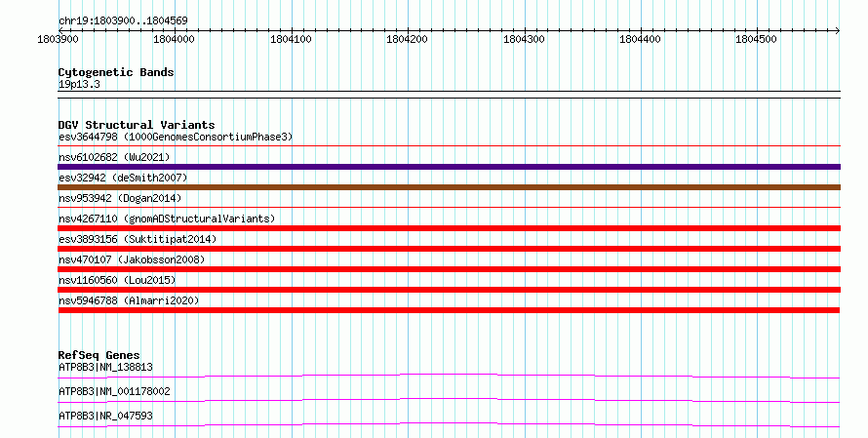Click ruler position 1804500

(756, 39)
